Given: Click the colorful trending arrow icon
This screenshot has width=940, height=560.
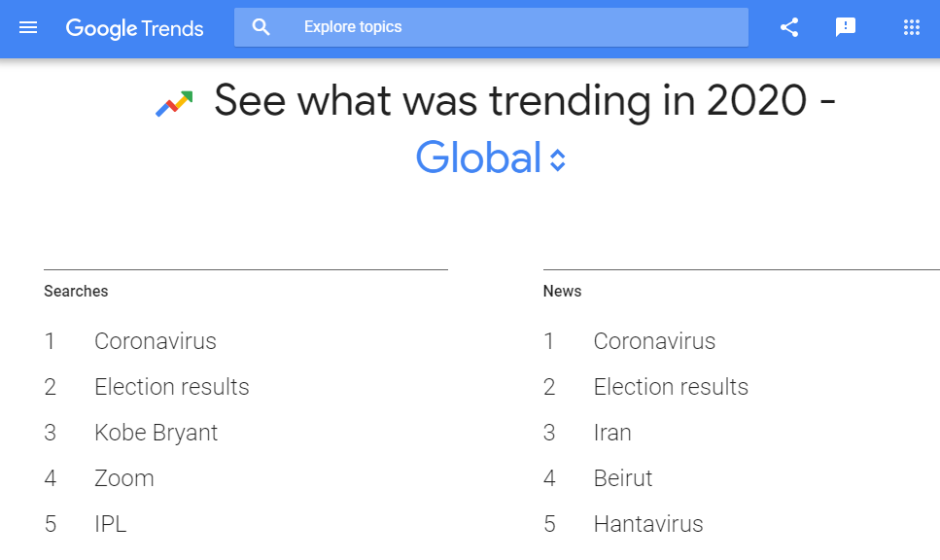Looking at the screenshot, I should 174,104.
